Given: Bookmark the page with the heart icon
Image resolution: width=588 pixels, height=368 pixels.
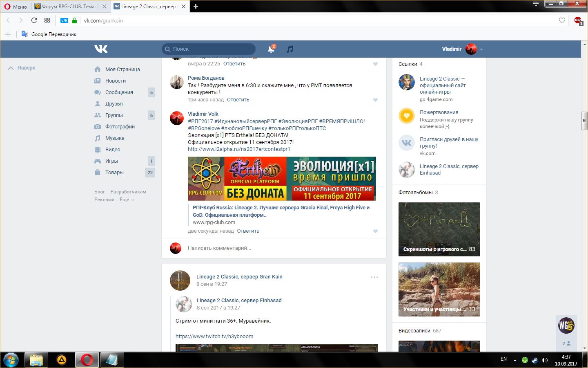Looking at the screenshot, I should tap(562, 20).
